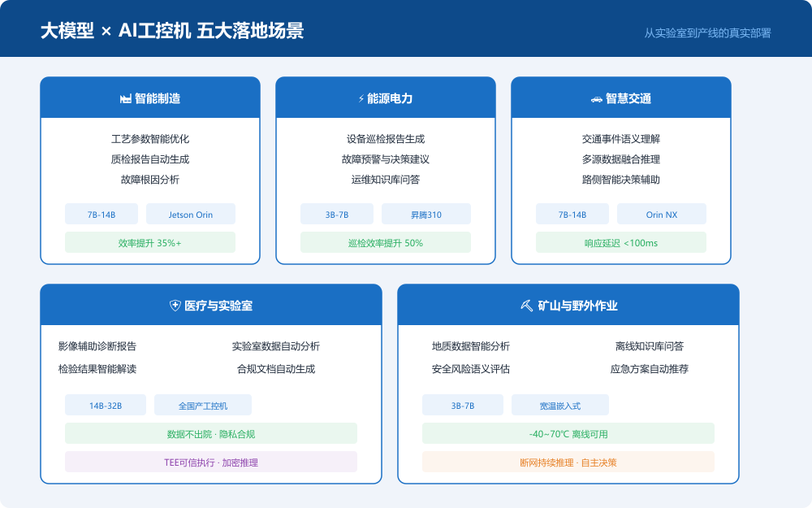Viewport: 812px width, 508px height.
Task: Switch to the 智慧交通 section
Action: pyautogui.click(x=622, y=98)
